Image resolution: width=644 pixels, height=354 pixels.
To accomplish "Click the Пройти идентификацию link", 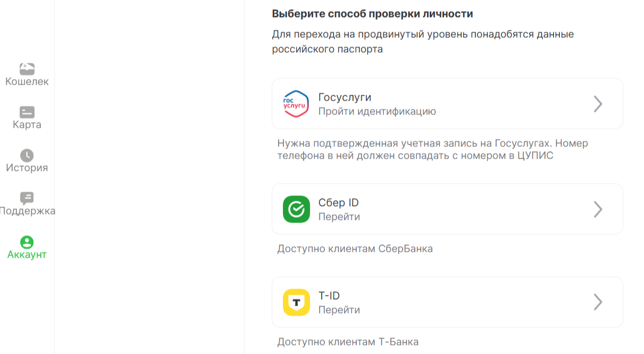I will (x=377, y=111).
